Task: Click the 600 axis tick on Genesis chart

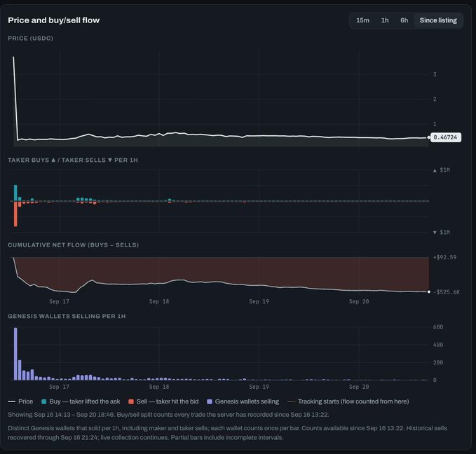Action: (438, 327)
